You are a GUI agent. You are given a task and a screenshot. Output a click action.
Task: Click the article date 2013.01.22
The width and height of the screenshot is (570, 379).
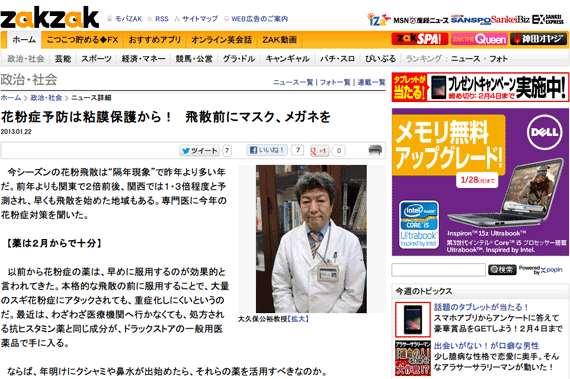point(16,132)
